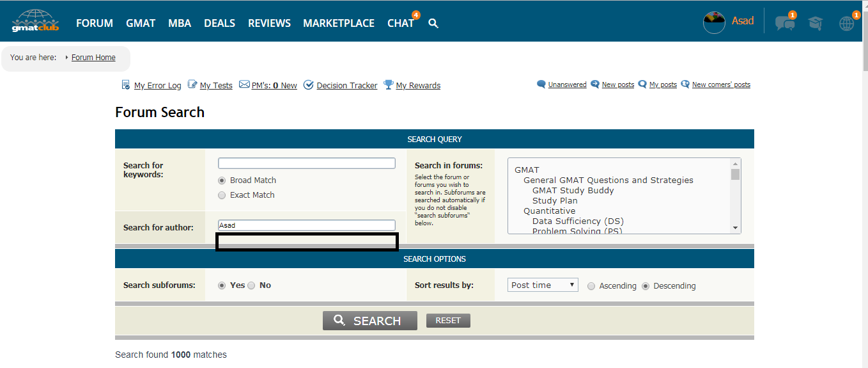Viewport: 868px width, 368px height.
Task: Go to Forum Home link
Action: coord(93,58)
